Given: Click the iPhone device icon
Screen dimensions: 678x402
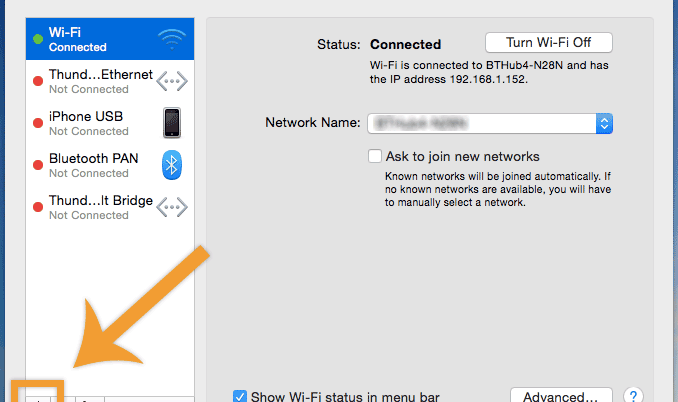Looking at the screenshot, I should 172,122.
